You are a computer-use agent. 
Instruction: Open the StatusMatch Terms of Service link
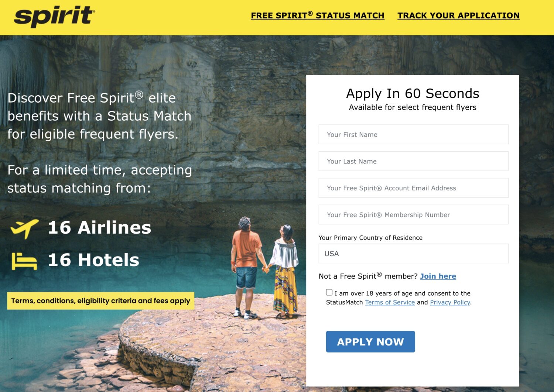[390, 302]
